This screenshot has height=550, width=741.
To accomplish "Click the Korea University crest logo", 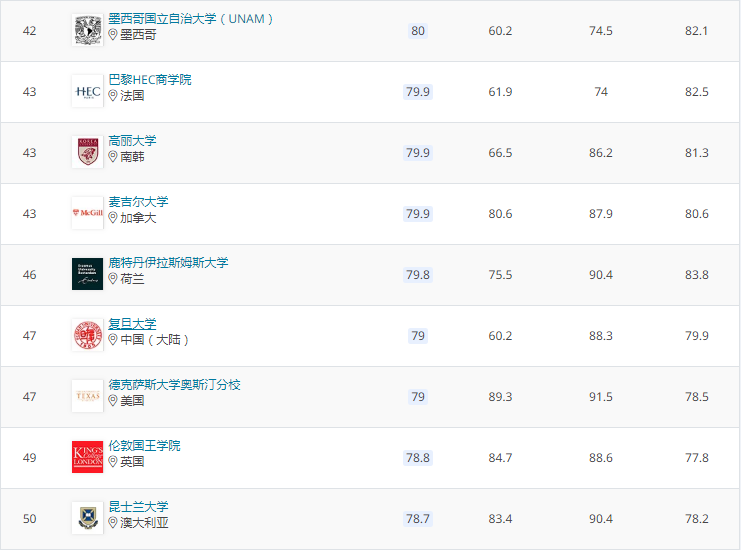I will click(x=87, y=152).
